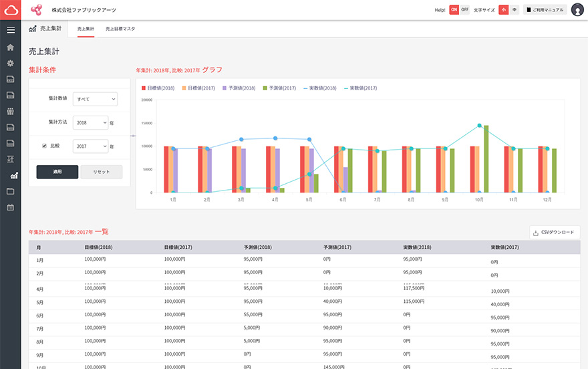This screenshot has width=588, height=369.
Task: Click the book icon in ご利用マニュアル
Action: coord(529,10)
